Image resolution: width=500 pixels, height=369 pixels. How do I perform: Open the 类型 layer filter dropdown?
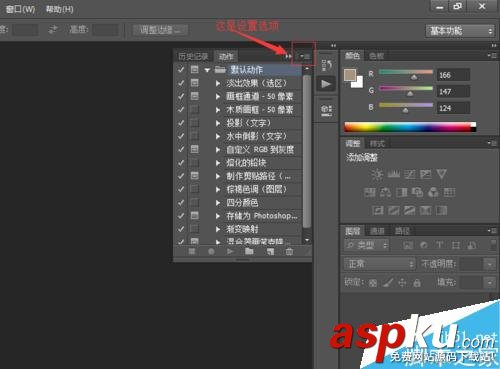click(x=366, y=246)
